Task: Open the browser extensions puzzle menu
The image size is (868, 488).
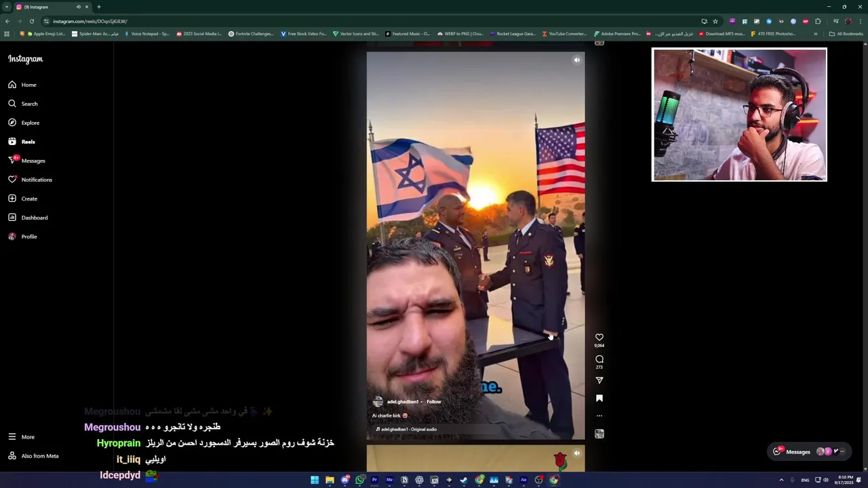Action: (818, 21)
